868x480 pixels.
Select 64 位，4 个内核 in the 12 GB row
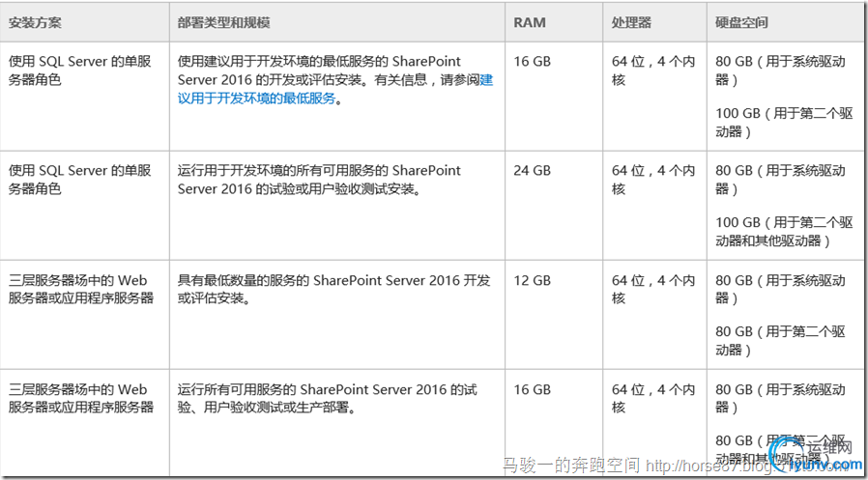(653, 289)
